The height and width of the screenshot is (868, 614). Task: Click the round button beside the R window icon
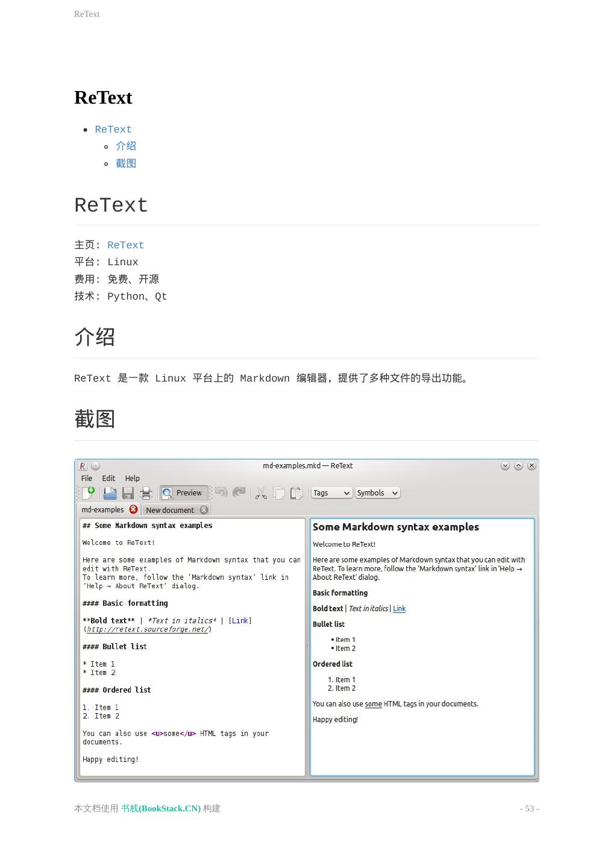(95, 466)
